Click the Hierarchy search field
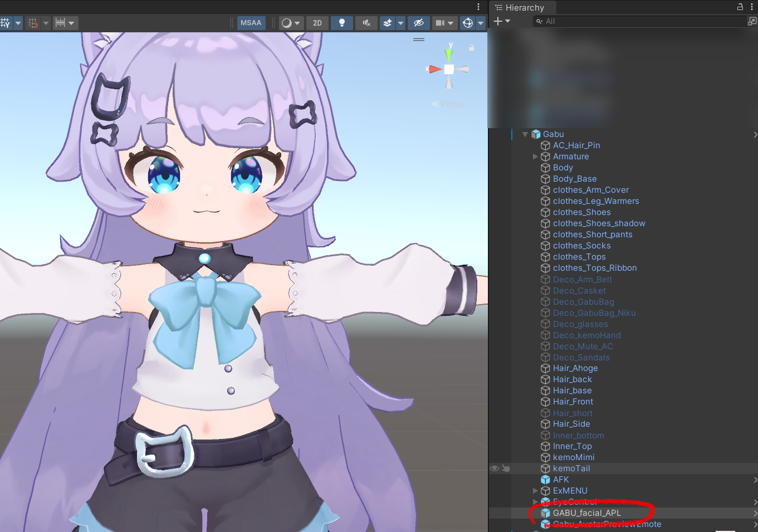The height and width of the screenshot is (532, 758). pyautogui.click(x=640, y=21)
